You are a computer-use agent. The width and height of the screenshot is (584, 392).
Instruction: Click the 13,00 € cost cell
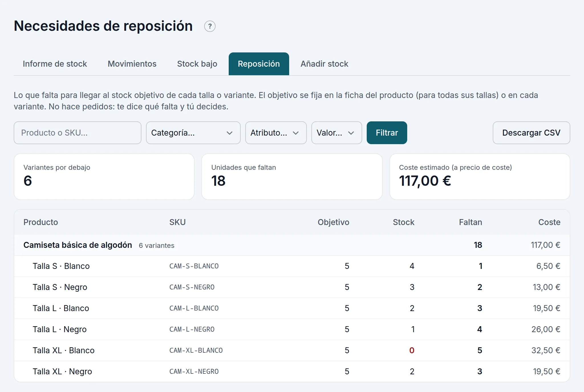coord(547,287)
